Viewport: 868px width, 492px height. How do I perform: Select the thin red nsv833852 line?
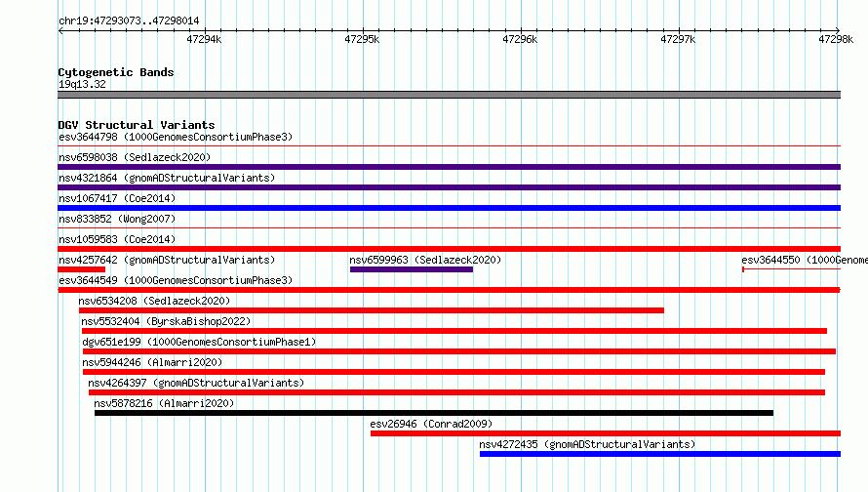pos(449,228)
